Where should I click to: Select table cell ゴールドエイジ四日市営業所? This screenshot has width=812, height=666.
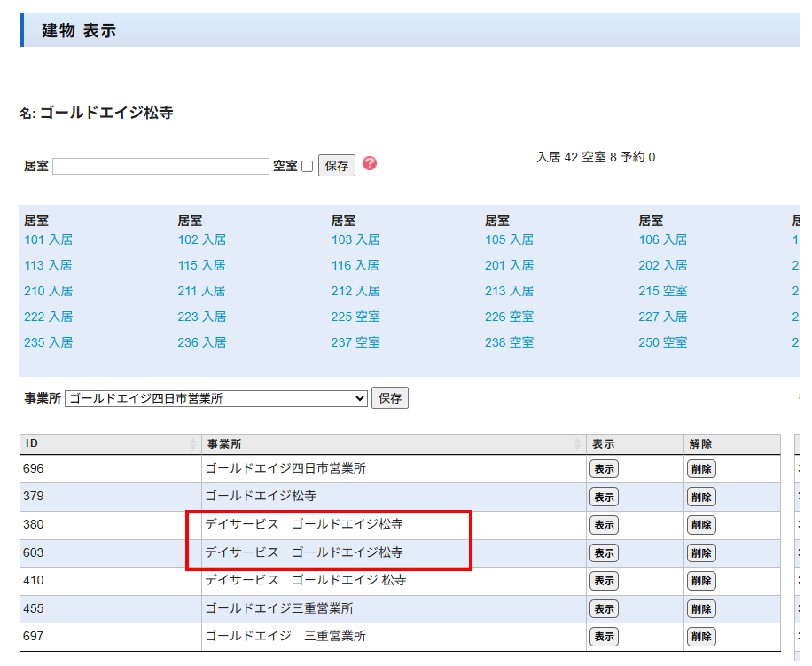coord(394,469)
